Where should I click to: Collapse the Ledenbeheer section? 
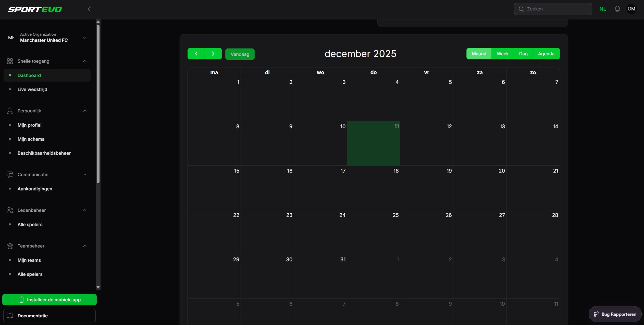tap(84, 210)
